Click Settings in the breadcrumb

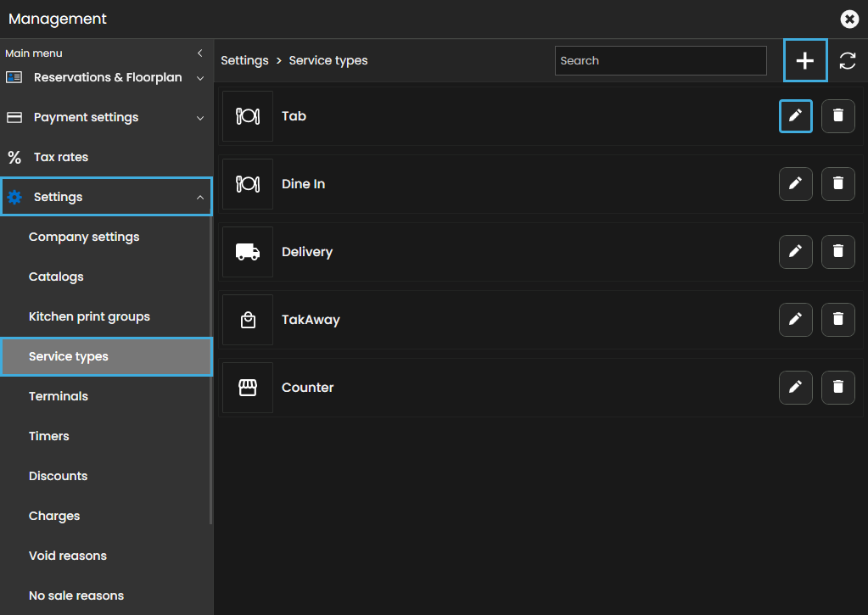coord(244,61)
